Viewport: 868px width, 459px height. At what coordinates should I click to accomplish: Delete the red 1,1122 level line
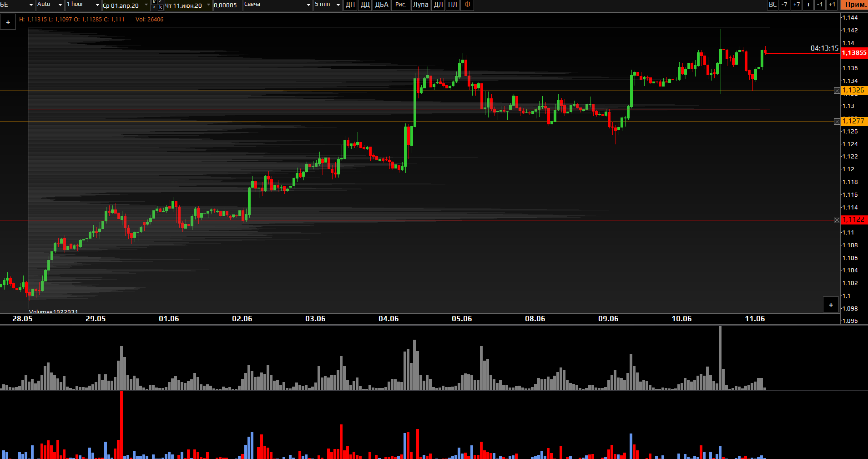click(x=837, y=220)
